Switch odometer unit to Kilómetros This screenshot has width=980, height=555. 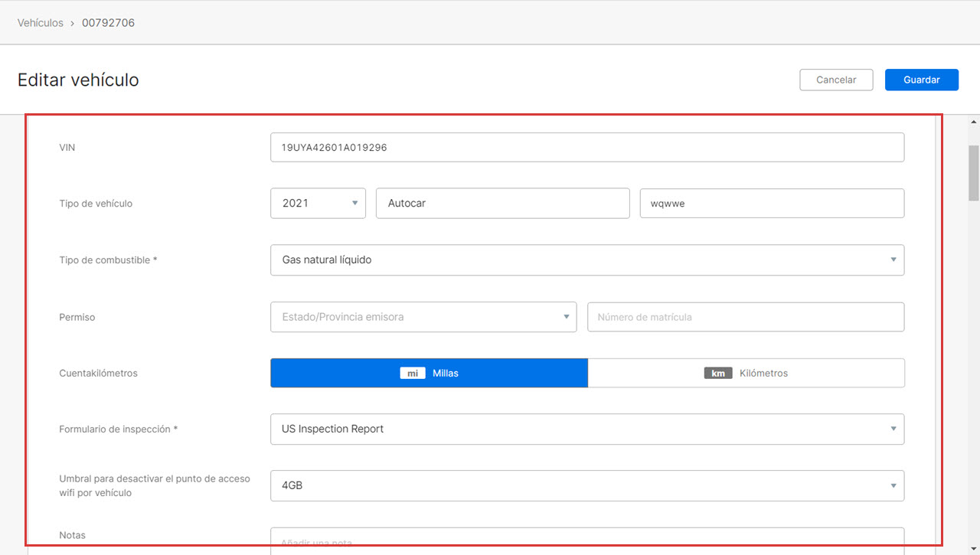point(746,373)
